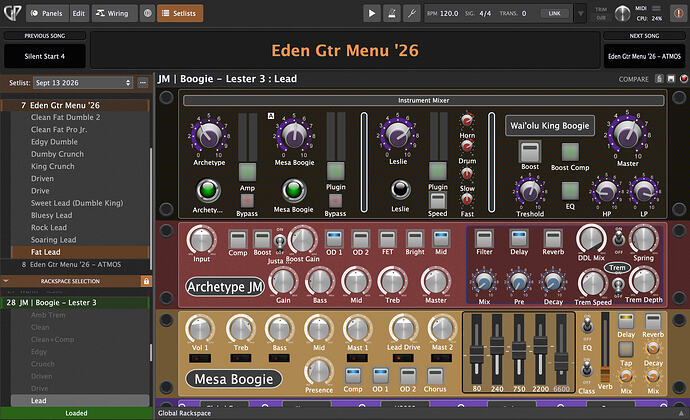Screen dimensions: 690x420
Task: Open the Edit view
Action: (x=78, y=13)
